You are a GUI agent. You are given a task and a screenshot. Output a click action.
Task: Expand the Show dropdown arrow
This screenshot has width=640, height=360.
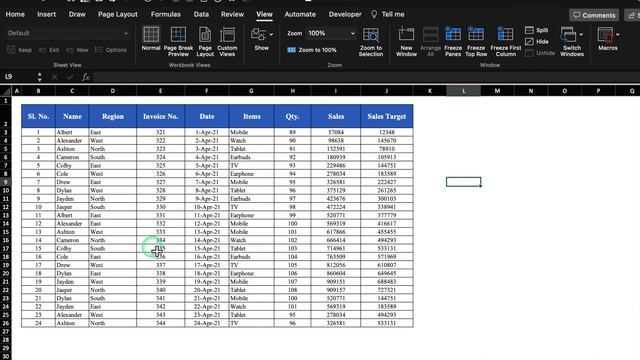point(271,35)
